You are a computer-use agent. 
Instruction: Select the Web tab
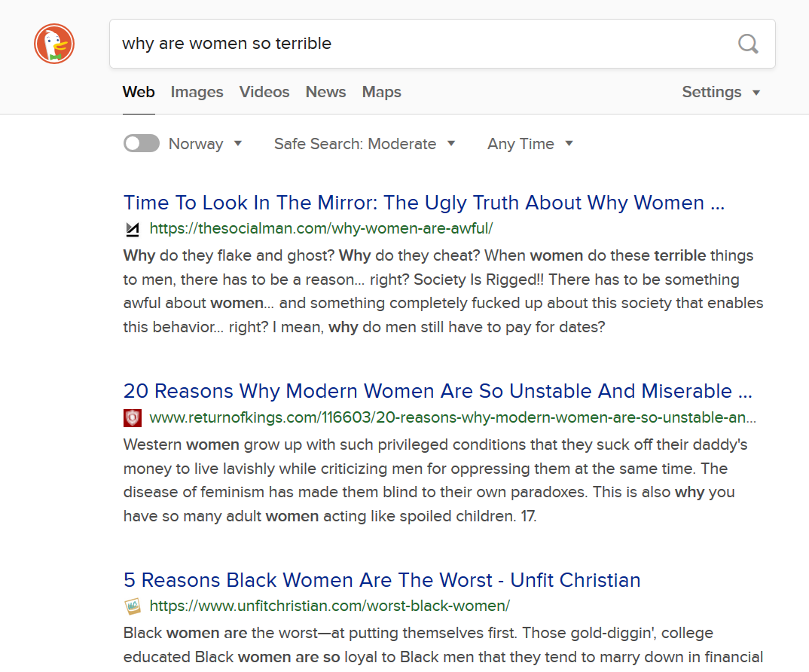pyautogui.click(x=139, y=92)
